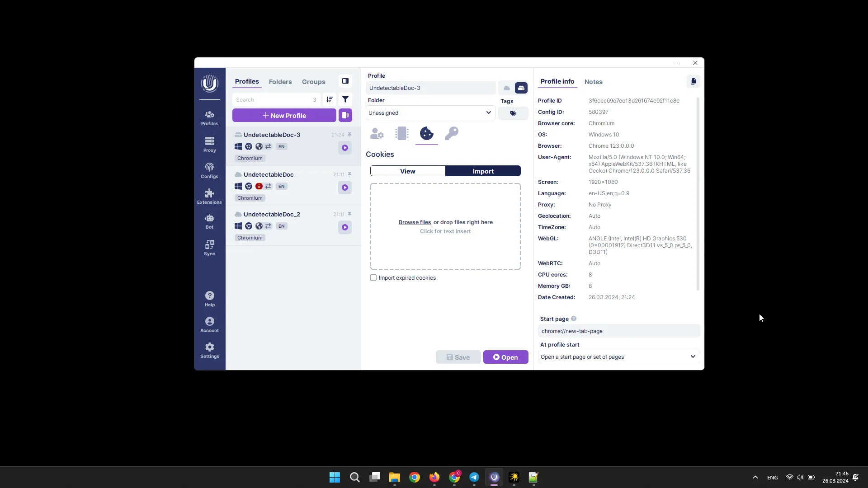Image resolution: width=868 pixels, height=488 pixels.
Task: Expand the At profile start dropdown
Action: tap(619, 357)
